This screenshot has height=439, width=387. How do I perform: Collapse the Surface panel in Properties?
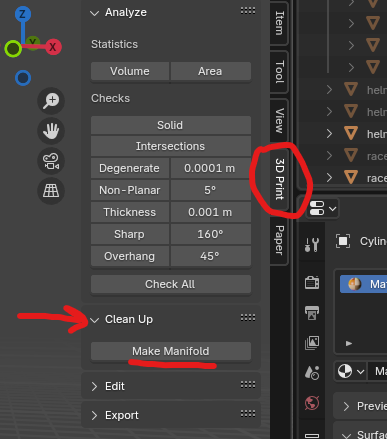347,435
